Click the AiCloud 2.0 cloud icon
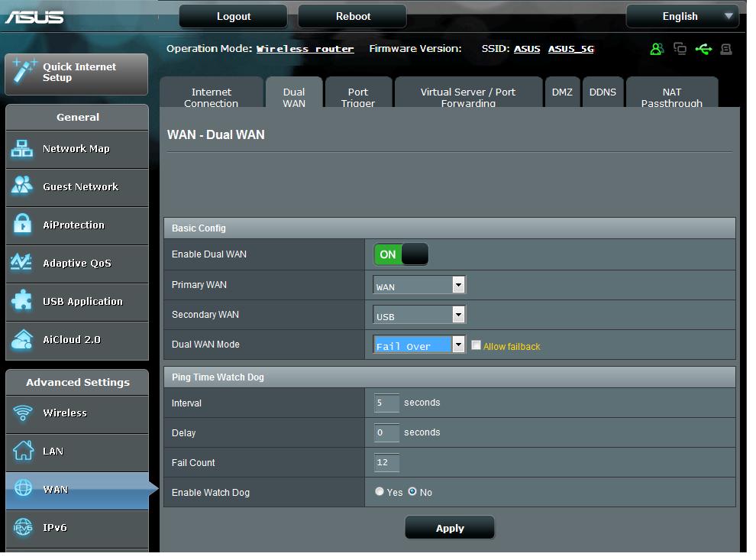 tap(21, 339)
